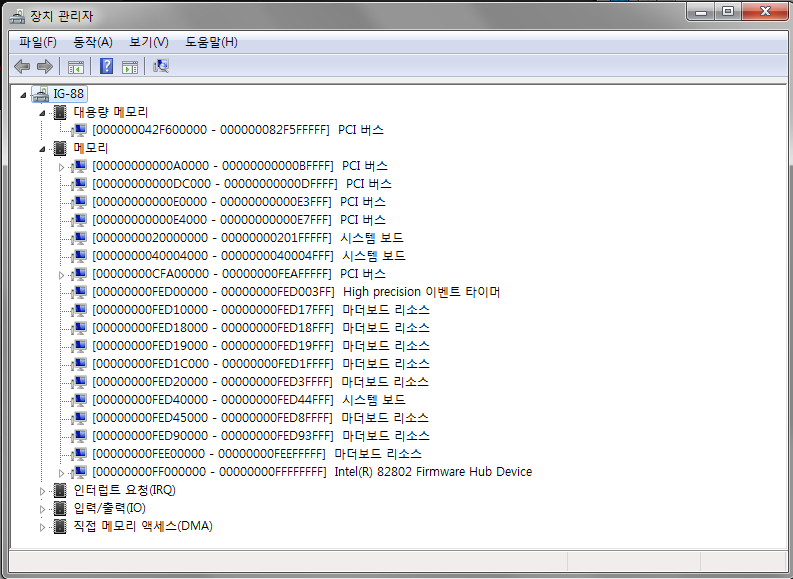Viewport: 793px width, 579px height.
Task: Select the 대용량 메모리 label
Action: (111, 112)
